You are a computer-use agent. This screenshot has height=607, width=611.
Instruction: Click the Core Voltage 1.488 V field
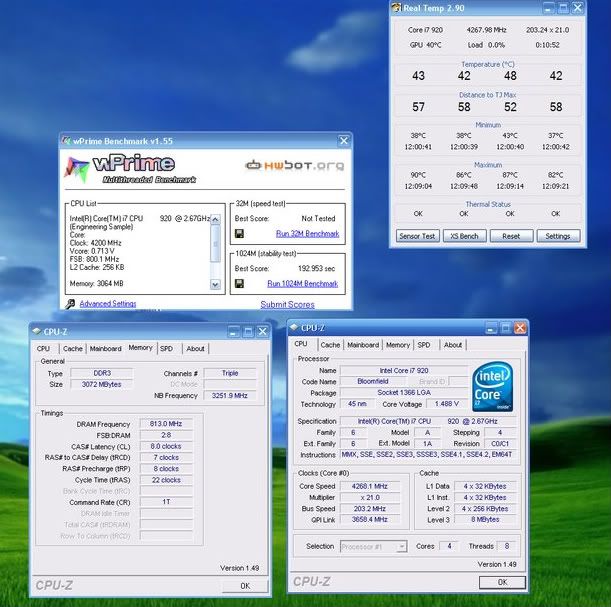coord(447,404)
